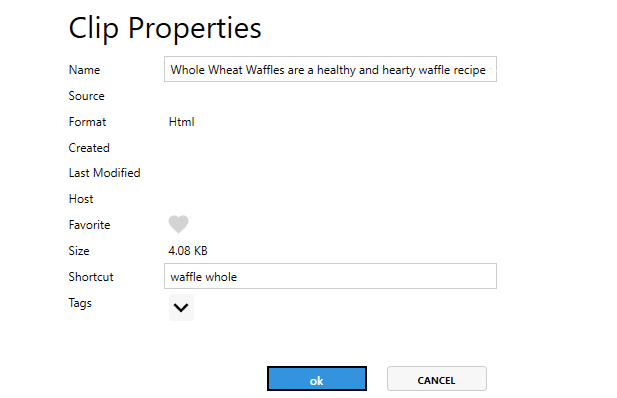617x398 pixels.
Task: Expand the Tags dropdown chevron
Action: pyautogui.click(x=181, y=307)
